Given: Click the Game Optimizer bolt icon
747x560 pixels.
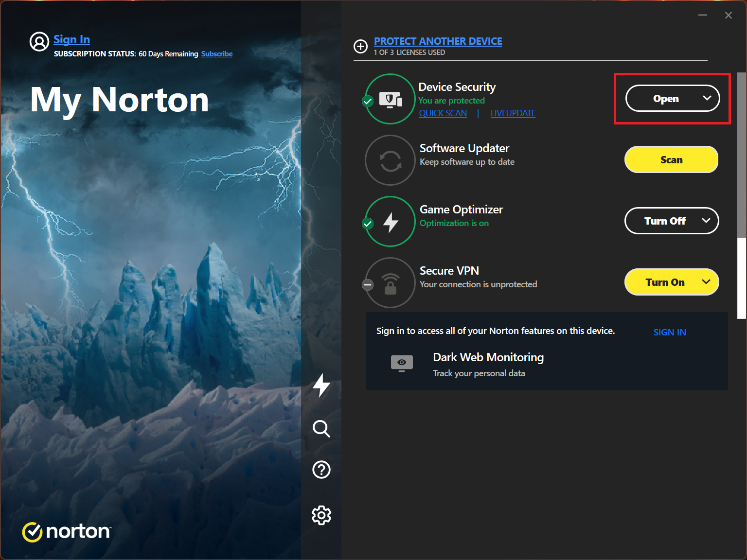Looking at the screenshot, I should [391, 222].
